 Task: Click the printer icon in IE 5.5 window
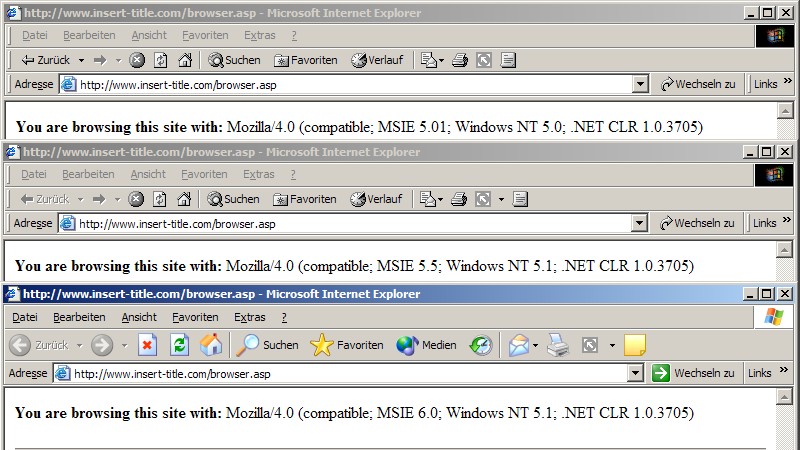coord(459,199)
